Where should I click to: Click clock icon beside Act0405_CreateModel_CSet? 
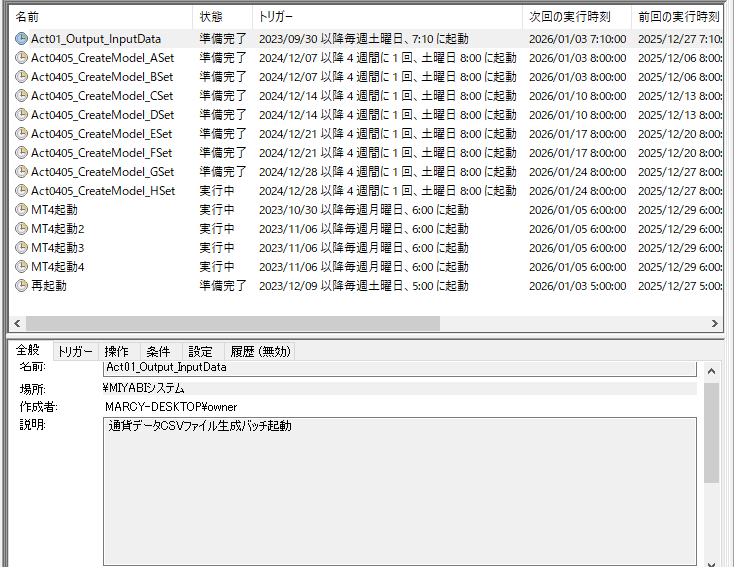[x=21, y=96]
